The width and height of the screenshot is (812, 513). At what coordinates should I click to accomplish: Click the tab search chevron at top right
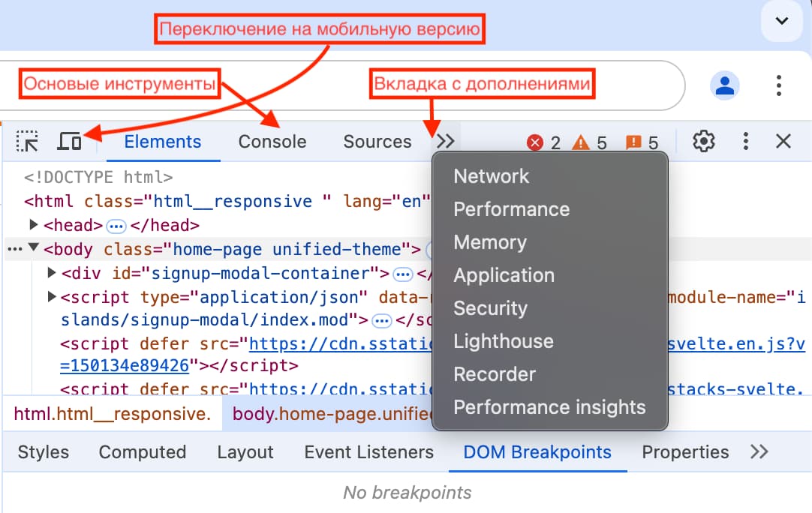(782, 21)
